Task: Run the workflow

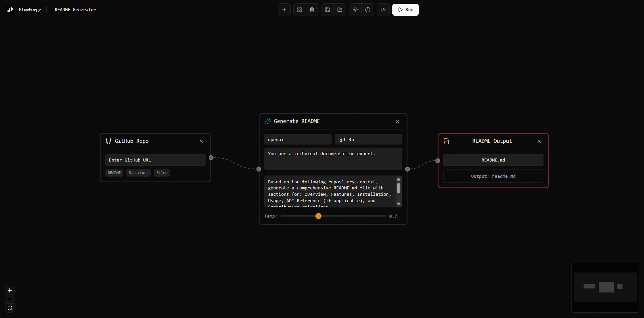Action: tap(405, 10)
